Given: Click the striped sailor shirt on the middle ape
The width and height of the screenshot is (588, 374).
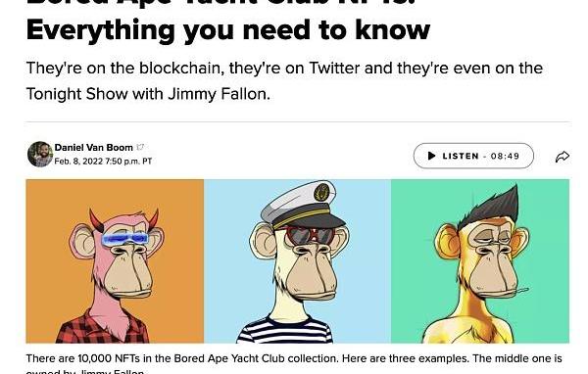Looking at the screenshot, I should [x=284, y=330].
